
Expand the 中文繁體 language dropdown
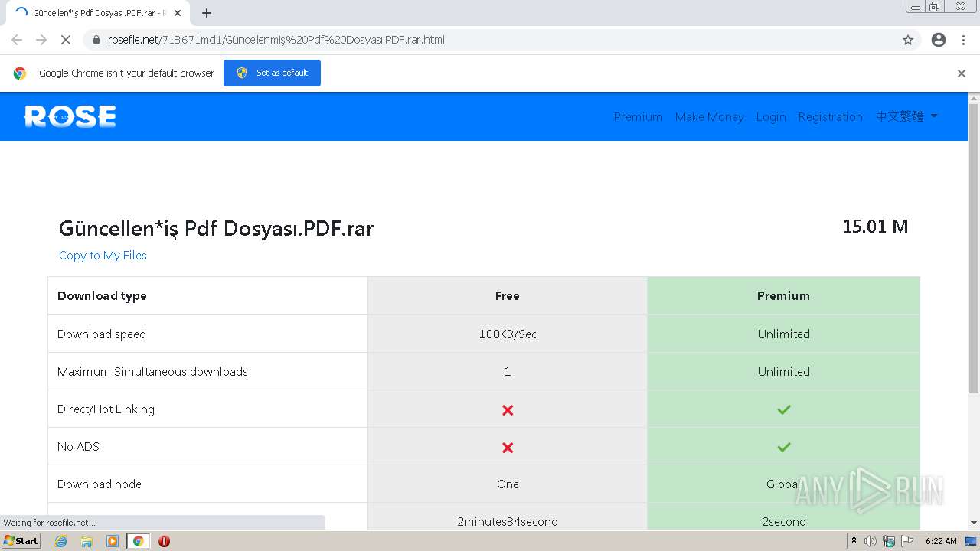point(906,116)
